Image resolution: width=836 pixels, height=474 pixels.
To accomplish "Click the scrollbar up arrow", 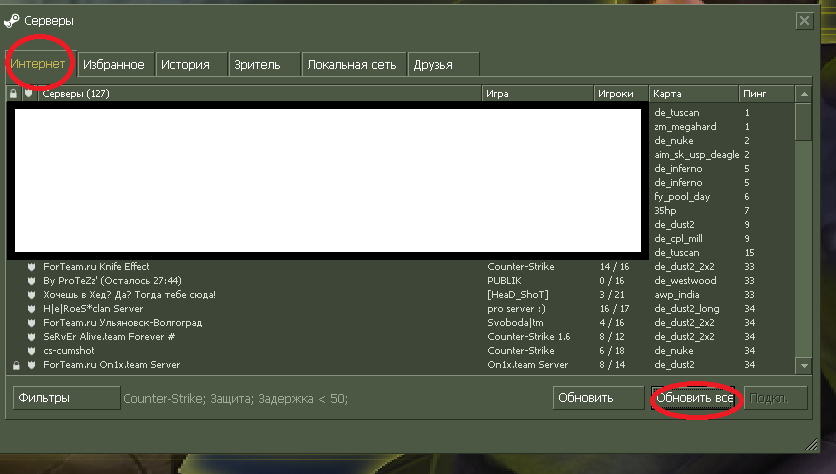I will (804, 94).
